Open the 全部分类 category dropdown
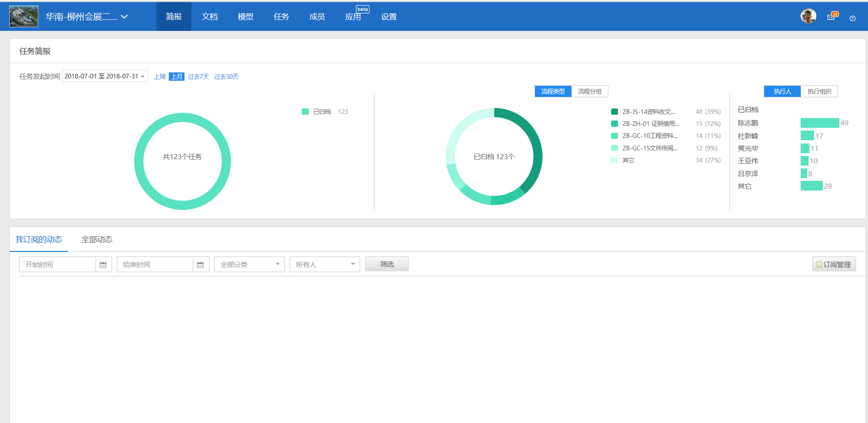The height and width of the screenshot is (423, 868). (x=249, y=264)
